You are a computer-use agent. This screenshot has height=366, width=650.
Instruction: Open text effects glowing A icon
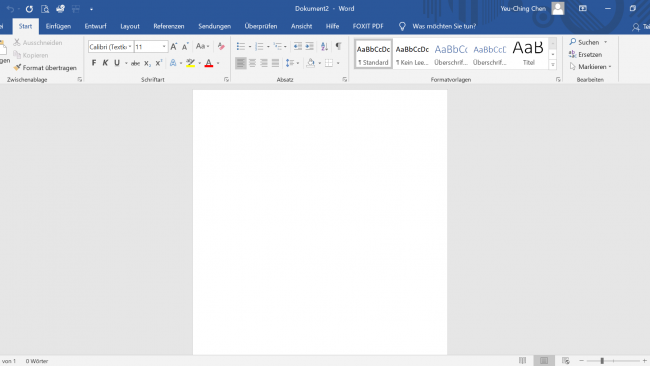173,63
